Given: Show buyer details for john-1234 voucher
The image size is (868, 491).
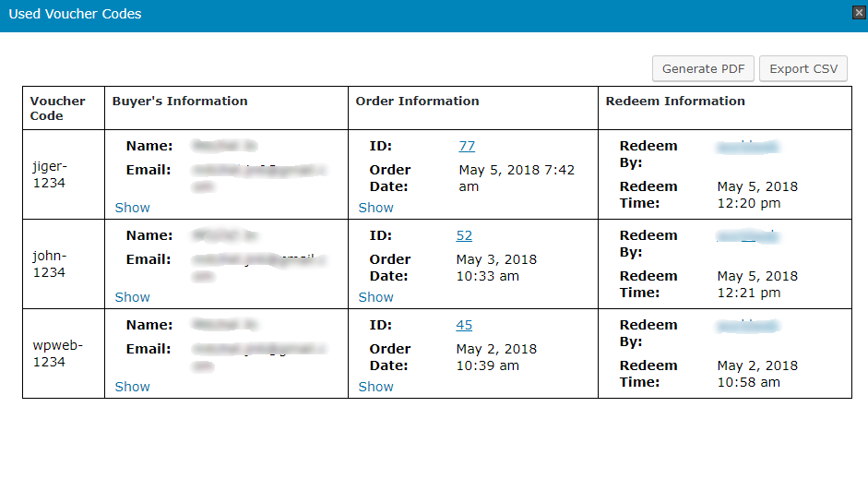Looking at the screenshot, I should tap(132, 297).
